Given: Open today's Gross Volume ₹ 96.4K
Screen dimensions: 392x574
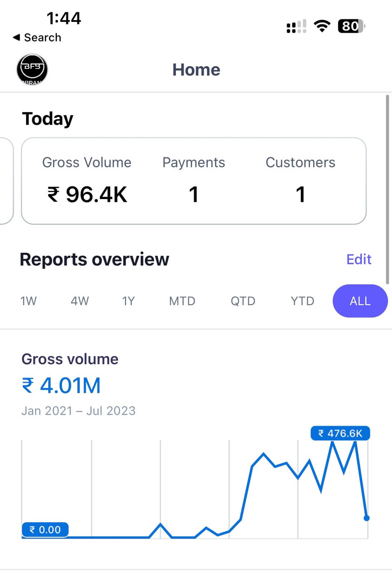Looking at the screenshot, I should click(87, 194).
